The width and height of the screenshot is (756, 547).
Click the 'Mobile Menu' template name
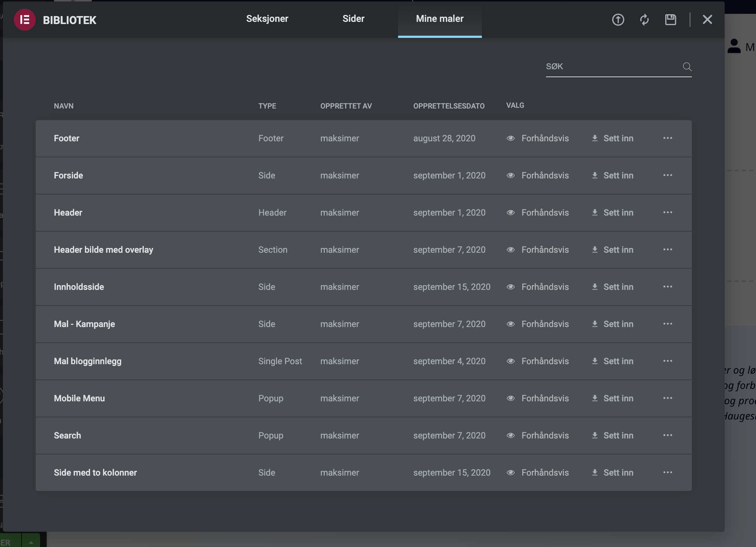pos(79,398)
